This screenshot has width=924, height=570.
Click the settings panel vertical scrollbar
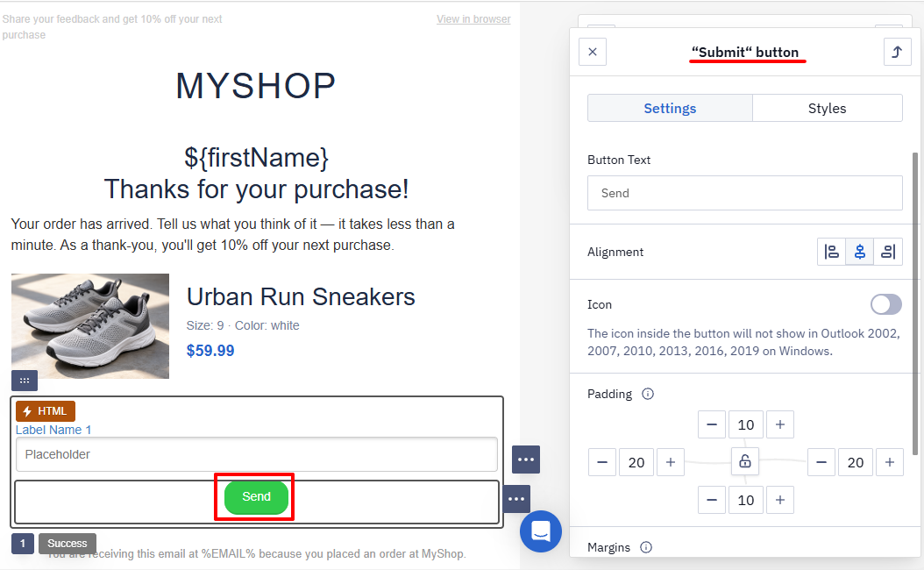click(x=914, y=303)
